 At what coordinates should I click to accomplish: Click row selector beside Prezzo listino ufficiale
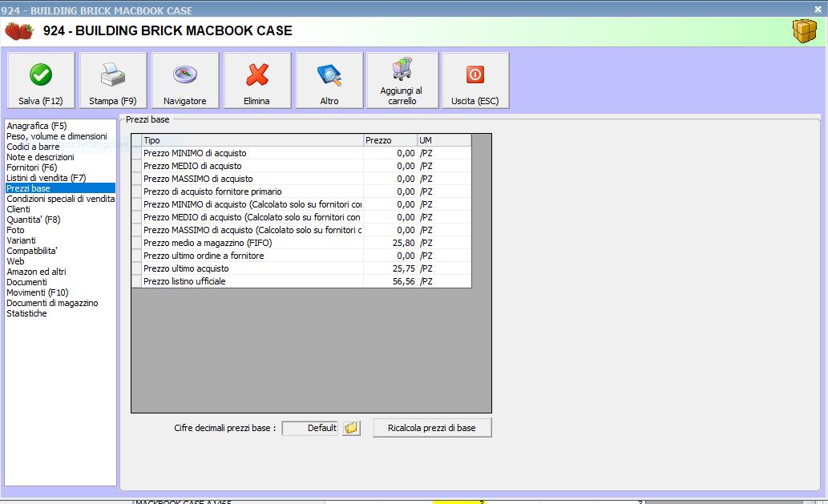pos(137,281)
